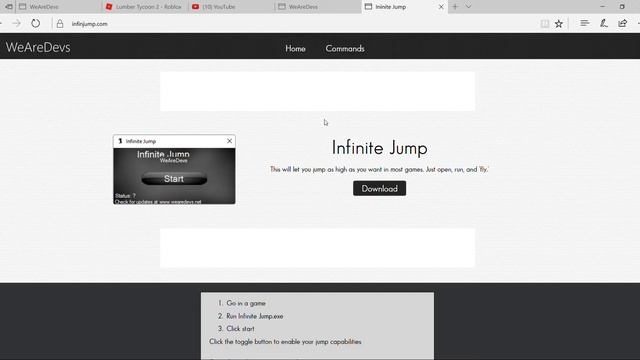Open the Commands menu link
Screen dimensions: 640x360
pos(345,49)
